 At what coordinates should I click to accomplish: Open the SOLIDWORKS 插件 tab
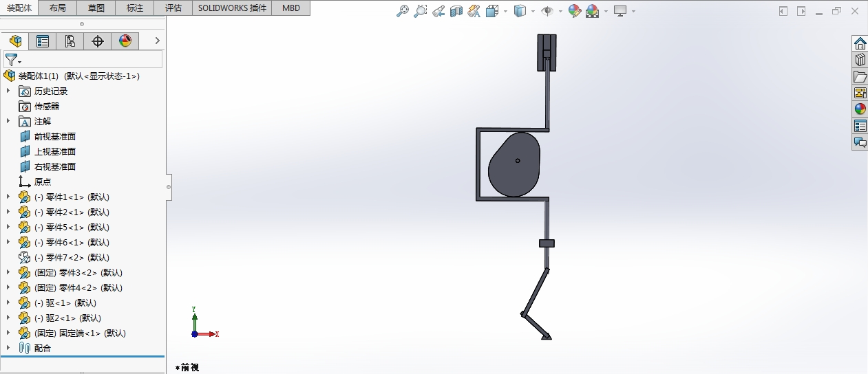[232, 8]
